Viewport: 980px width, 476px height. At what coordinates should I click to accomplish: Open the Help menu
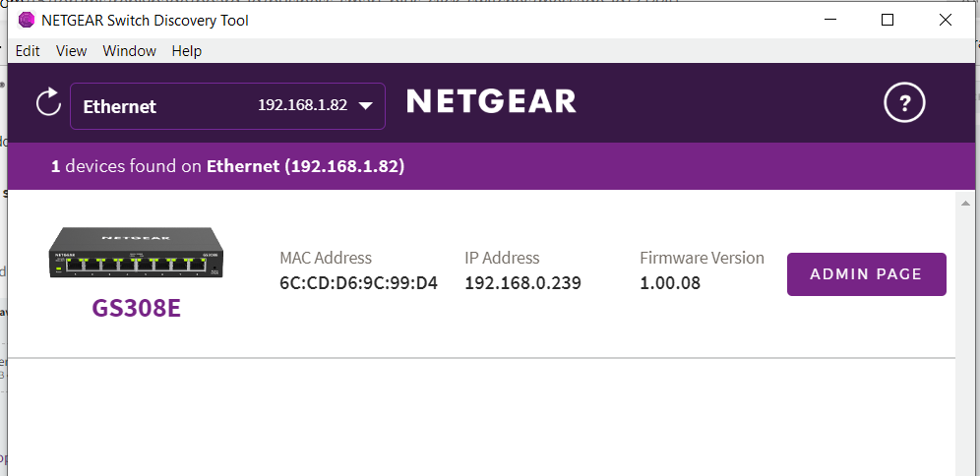point(186,51)
